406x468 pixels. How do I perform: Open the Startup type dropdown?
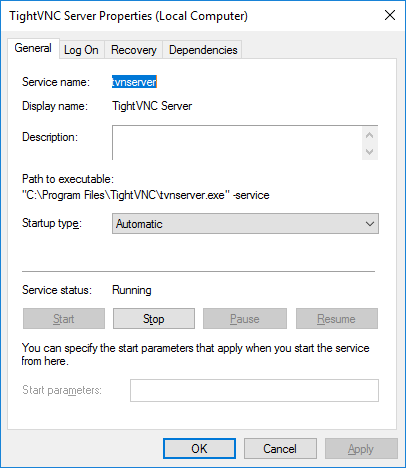tap(245, 224)
